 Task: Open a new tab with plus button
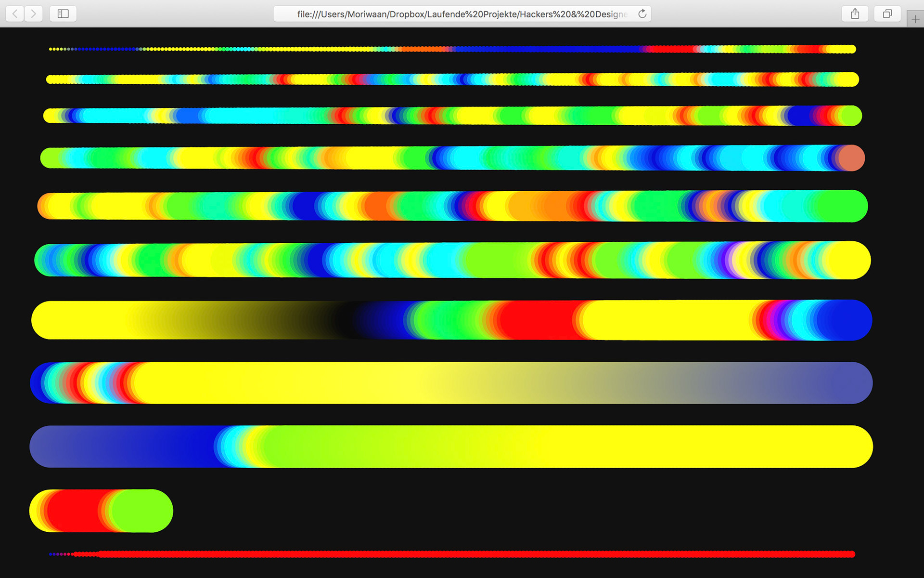coord(915,19)
